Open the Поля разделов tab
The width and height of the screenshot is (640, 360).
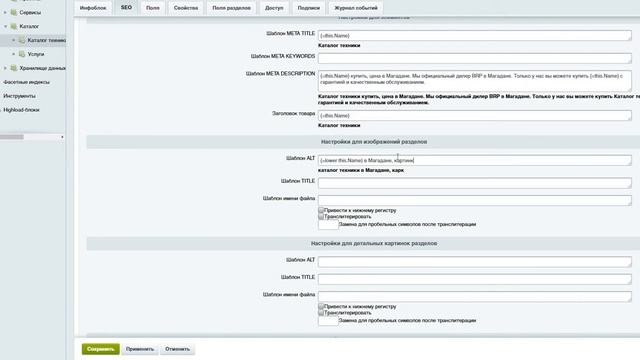(231, 8)
